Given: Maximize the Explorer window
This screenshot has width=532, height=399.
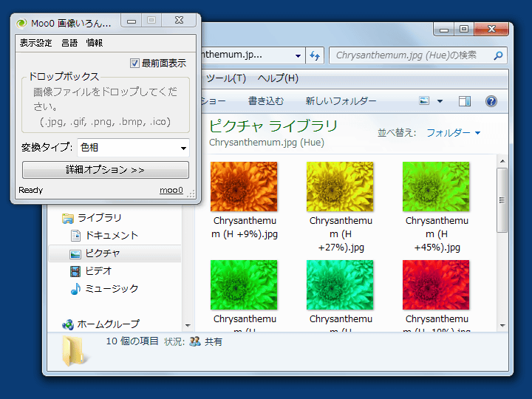Looking at the screenshot, I should pyautogui.click(x=464, y=29).
